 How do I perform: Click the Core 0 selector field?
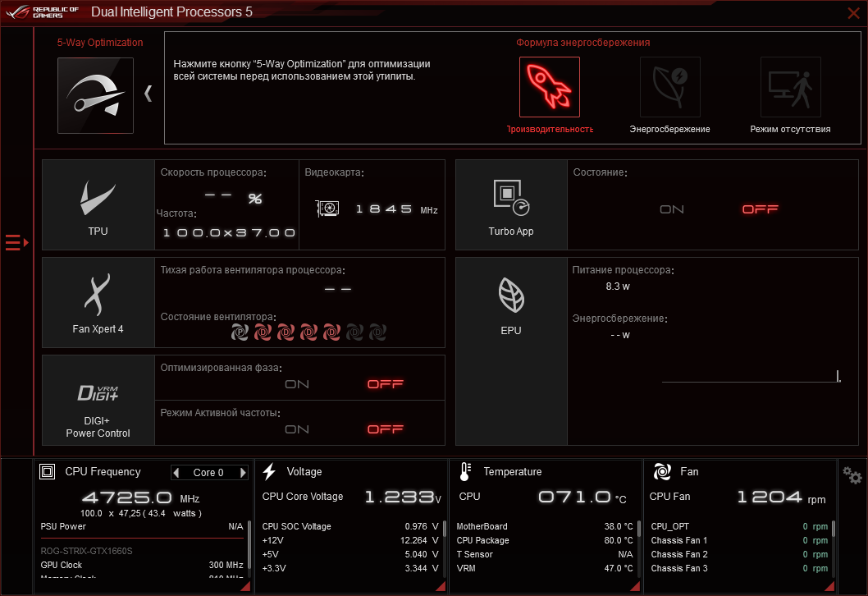(208, 473)
